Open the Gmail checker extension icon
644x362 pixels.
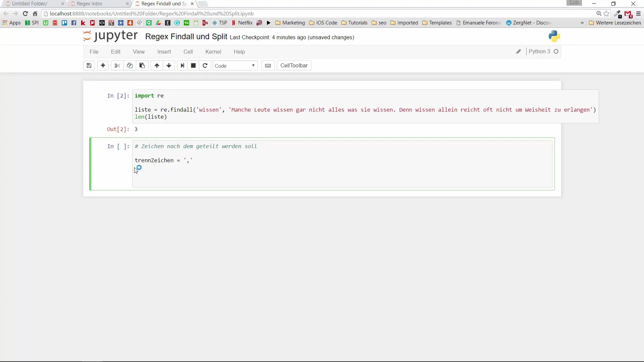click(x=629, y=14)
